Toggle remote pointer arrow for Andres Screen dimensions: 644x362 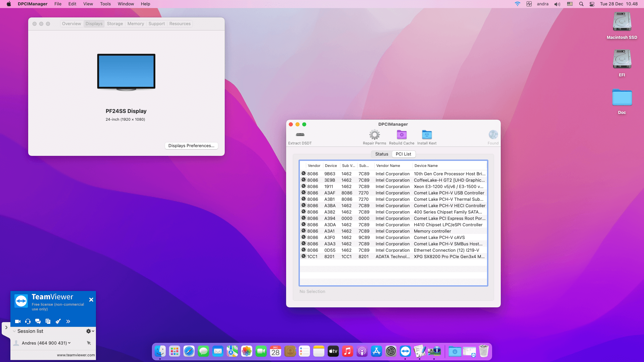point(89,343)
